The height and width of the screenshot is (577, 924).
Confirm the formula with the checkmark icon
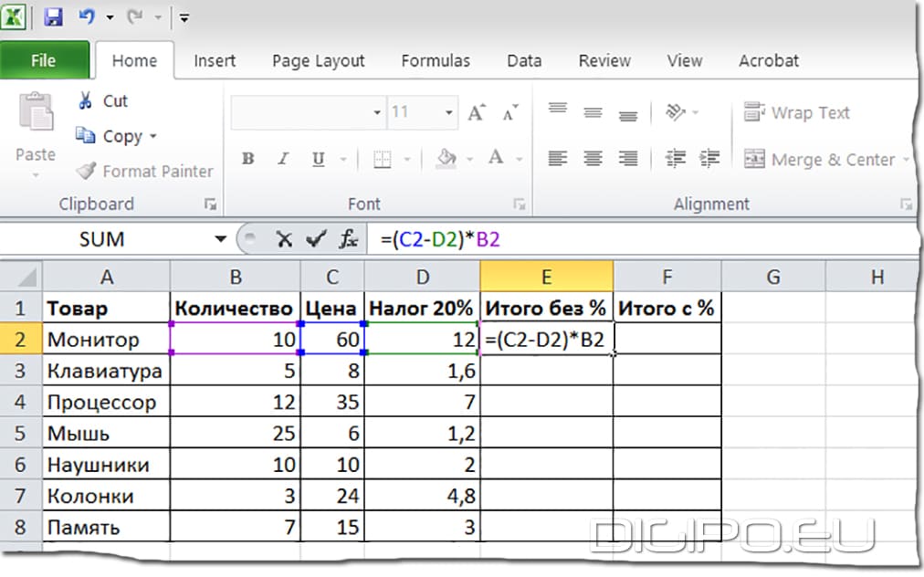point(316,239)
